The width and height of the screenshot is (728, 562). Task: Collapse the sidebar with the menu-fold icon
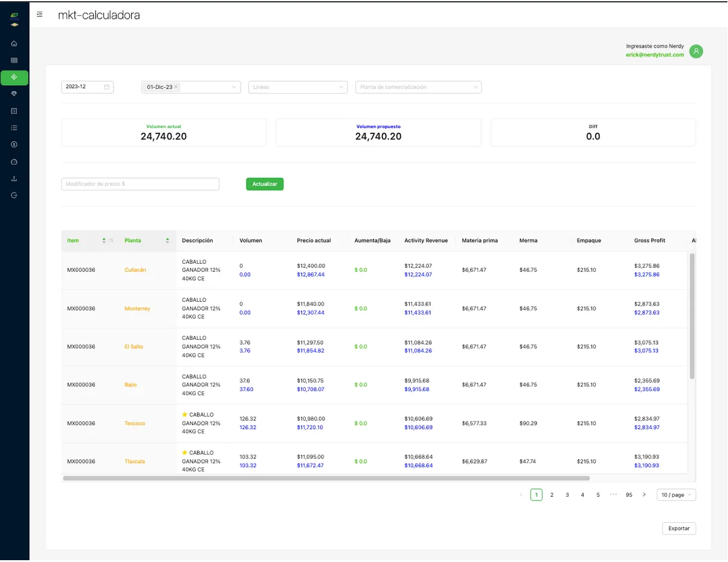39,14
